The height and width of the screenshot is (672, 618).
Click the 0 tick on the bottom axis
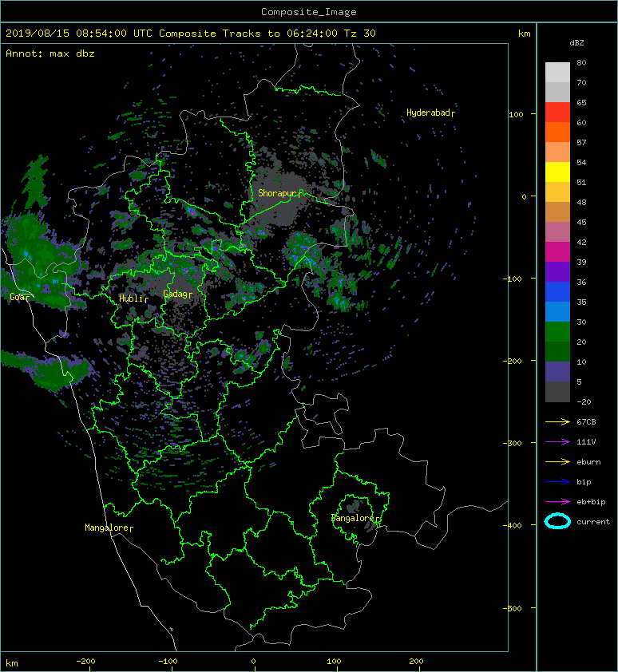[x=253, y=662]
